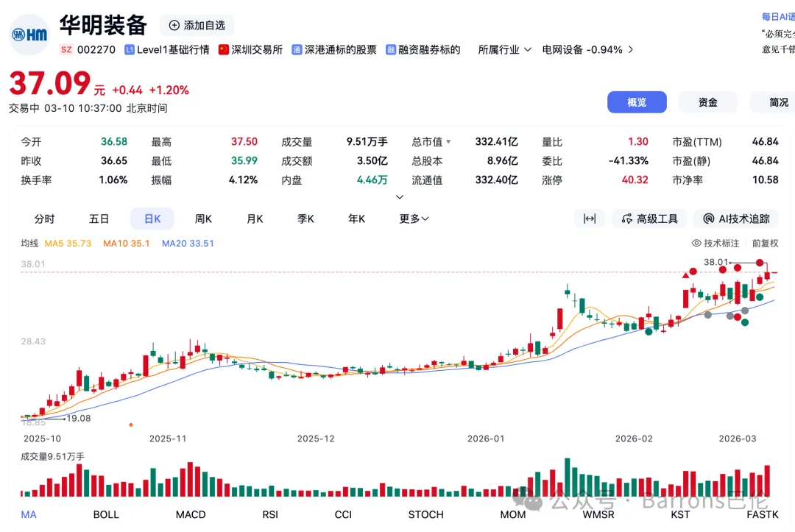The width and height of the screenshot is (795, 532).
Task: Click the 融资融券标的 tag
Action: (x=423, y=49)
